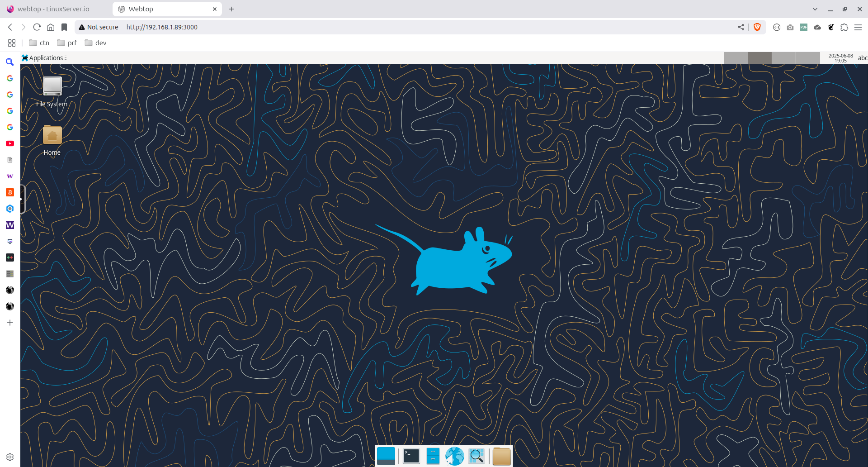The width and height of the screenshot is (868, 467).
Task: Open sidebar settings gear at bottom
Action: point(10,457)
